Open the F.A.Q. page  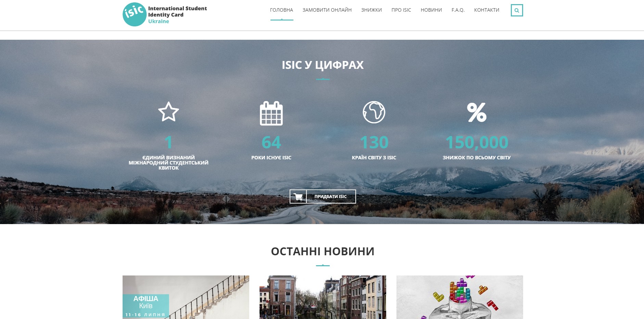click(x=458, y=10)
